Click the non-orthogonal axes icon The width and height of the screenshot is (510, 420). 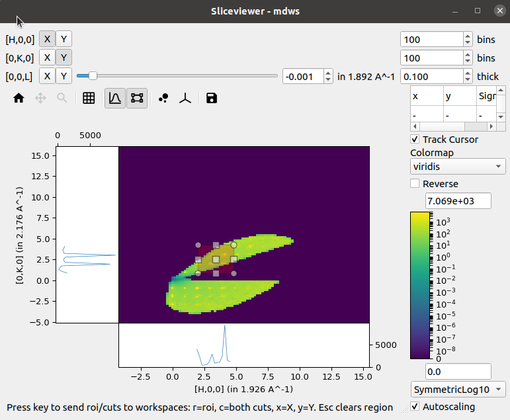[x=187, y=99]
